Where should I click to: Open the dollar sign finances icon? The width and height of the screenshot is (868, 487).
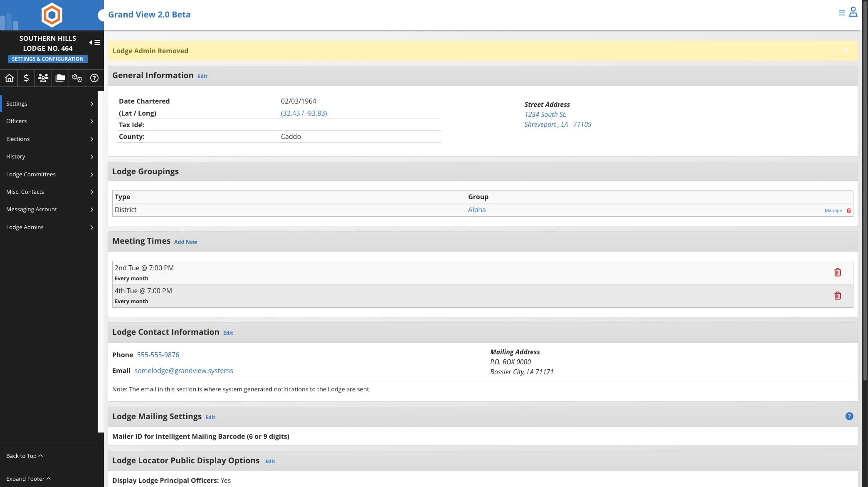click(26, 78)
